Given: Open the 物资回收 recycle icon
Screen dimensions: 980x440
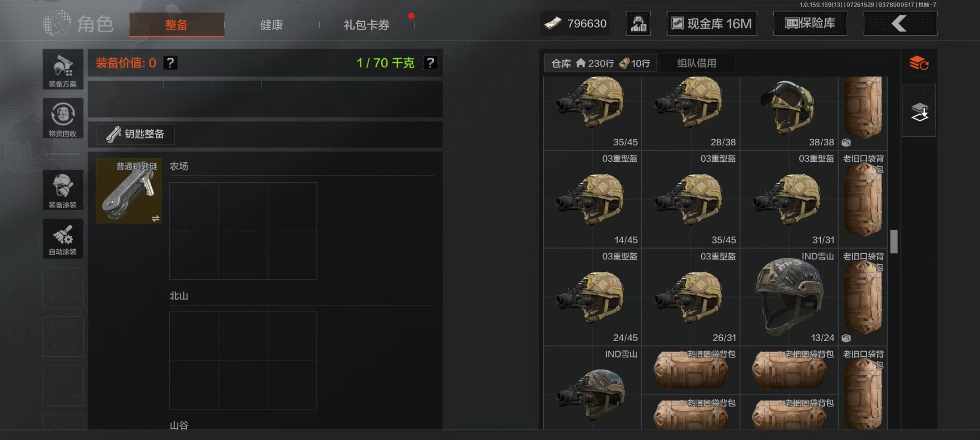Looking at the screenshot, I should (63, 118).
